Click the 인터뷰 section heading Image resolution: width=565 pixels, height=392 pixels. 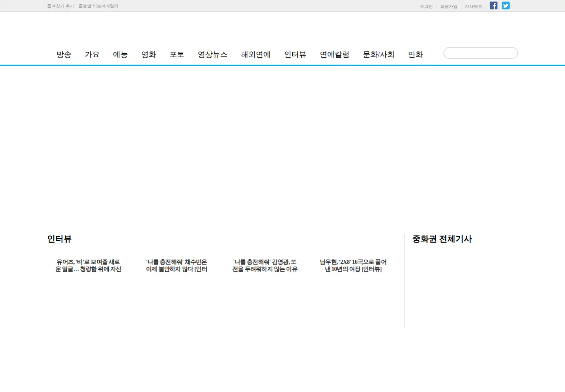[59, 239]
